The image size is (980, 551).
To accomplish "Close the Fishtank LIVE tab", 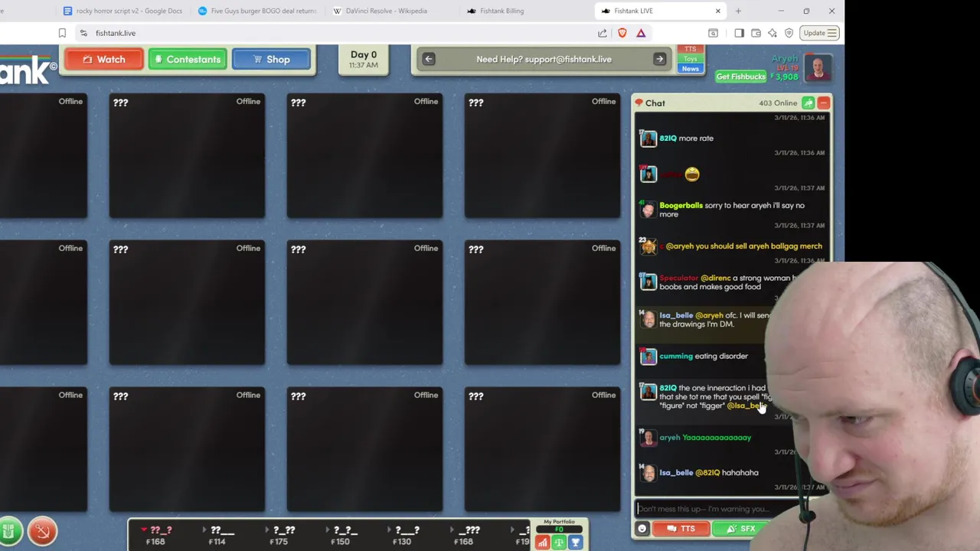I will (x=717, y=11).
